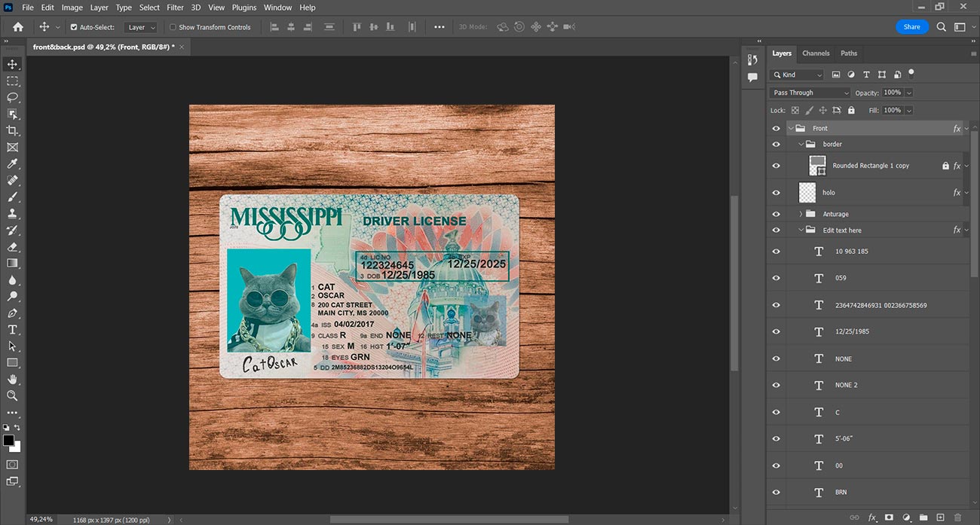980x525 pixels.
Task: Open the Kind filter dropdown
Action: [797, 75]
